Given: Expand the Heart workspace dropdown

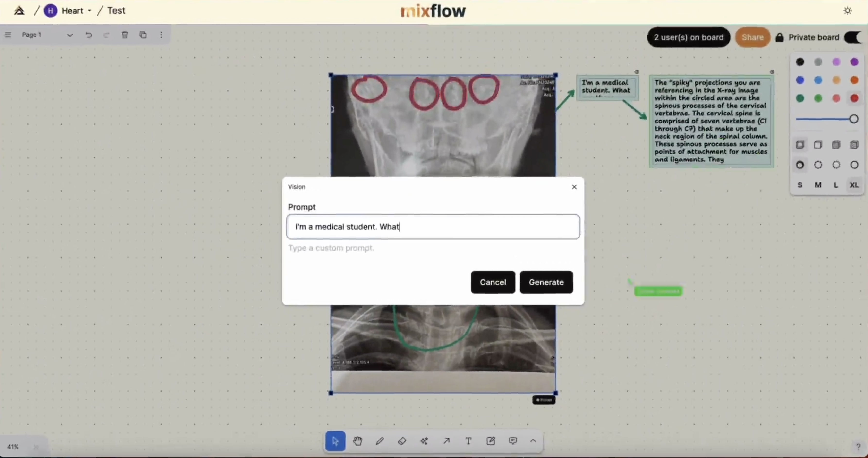Looking at the screenshot, I should (x=89, y=11).
